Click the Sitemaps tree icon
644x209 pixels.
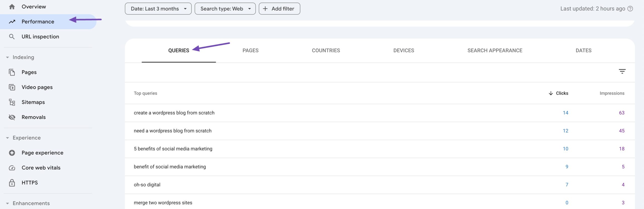12,102
